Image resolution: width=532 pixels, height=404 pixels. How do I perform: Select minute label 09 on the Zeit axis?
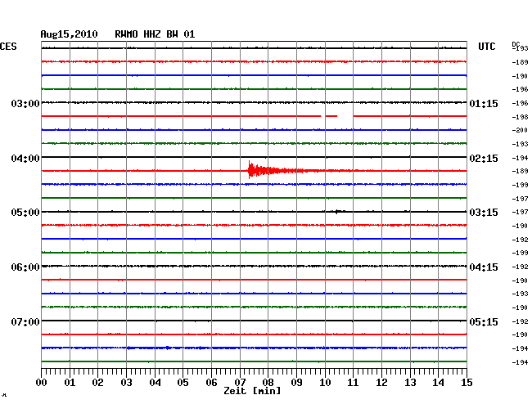pos(296,383)
